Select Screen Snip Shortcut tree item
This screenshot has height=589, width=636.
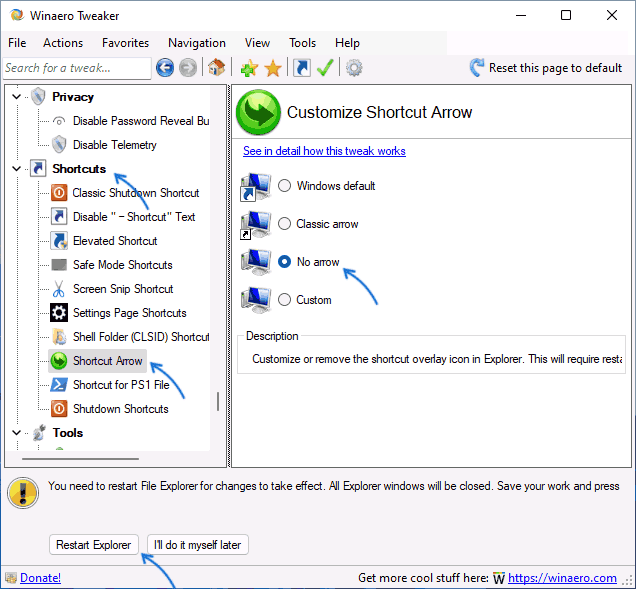tap(123, 289)
